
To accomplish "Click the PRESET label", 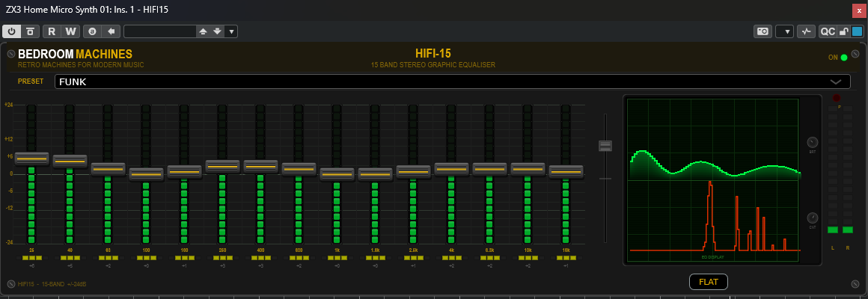I will pyautogui.click(x=31, y=81).
